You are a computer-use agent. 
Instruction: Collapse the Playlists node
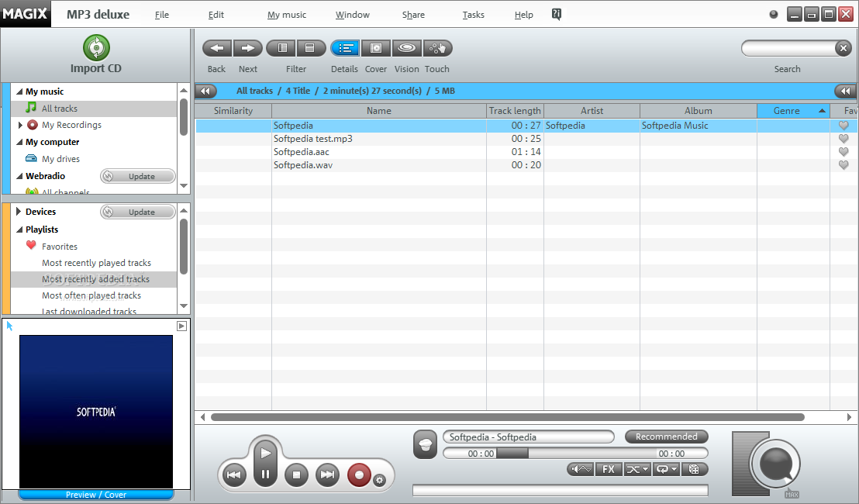(x=19, y=230)
